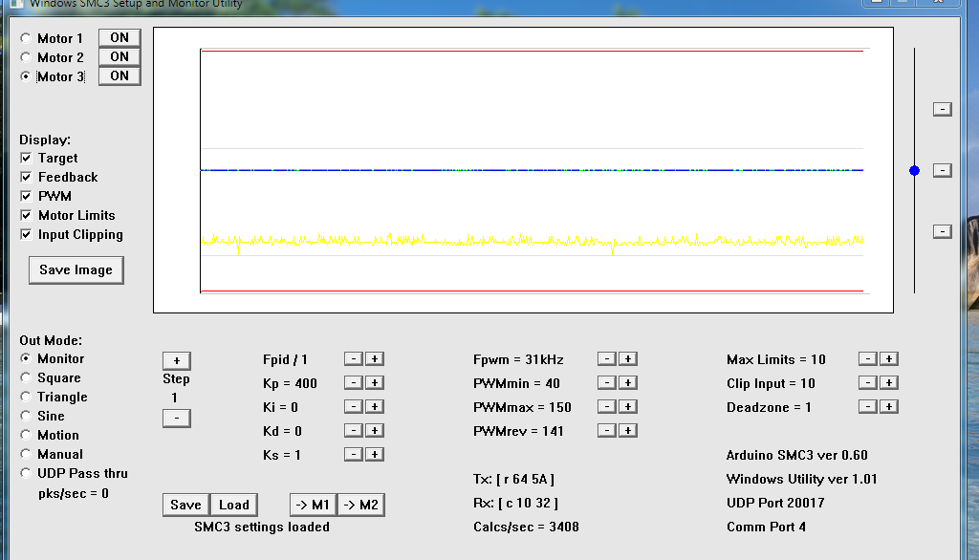Viewport: 979px width, 560px height.
Task: Increase Max Limits with plus button
Action: pyautogui.click(x=889, y=359)
